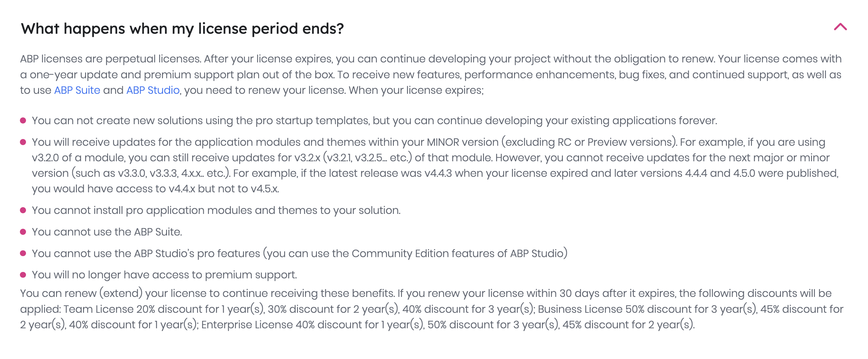This screenshot has height=359, width=868.
Task: Click the "What happens when my license period ends?" heading
Action: (182, 29)
